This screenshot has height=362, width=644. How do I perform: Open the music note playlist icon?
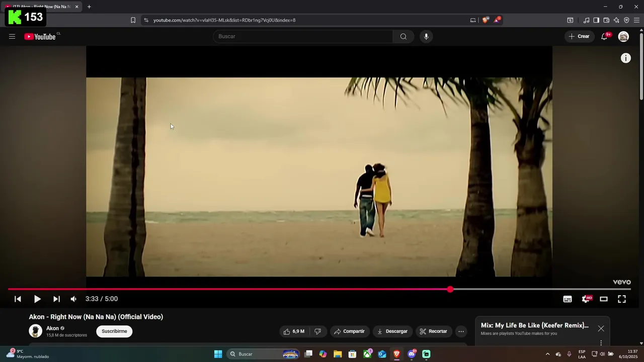point(586,20)
